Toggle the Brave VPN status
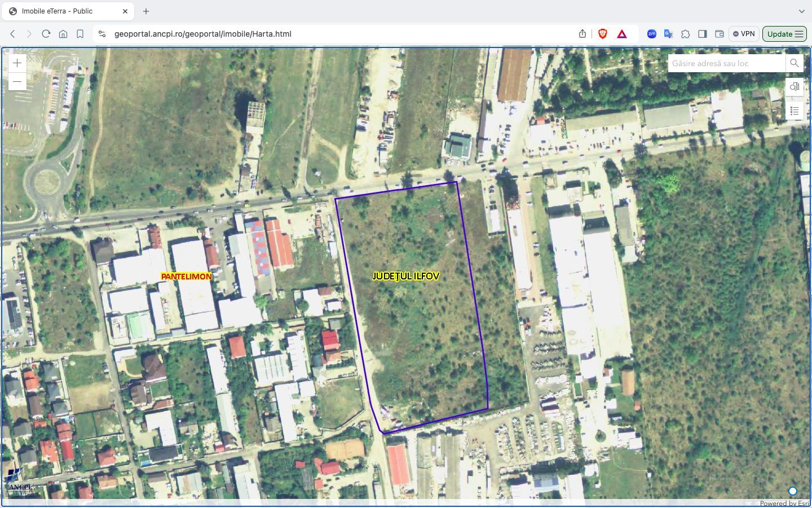This screenshot has width=812, height=508. click(x=744, y=34)
